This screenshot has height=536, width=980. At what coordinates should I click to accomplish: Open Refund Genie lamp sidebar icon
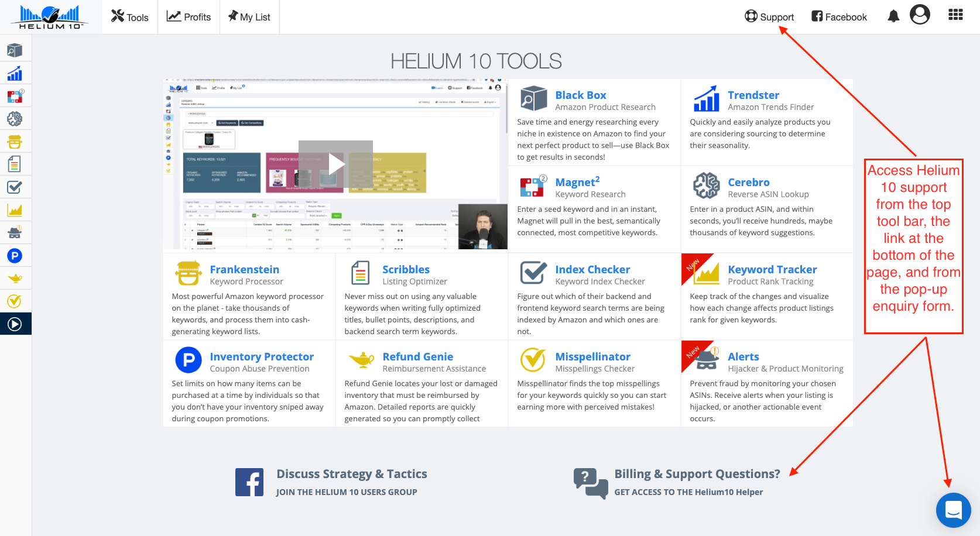click(x=15, y=279)
